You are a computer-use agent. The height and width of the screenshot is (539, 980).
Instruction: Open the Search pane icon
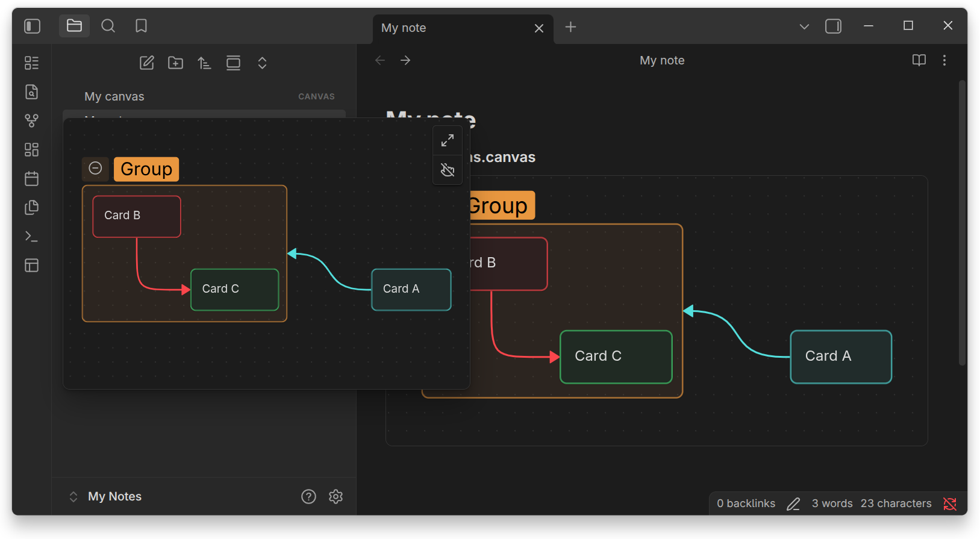[x=108, y=26]
